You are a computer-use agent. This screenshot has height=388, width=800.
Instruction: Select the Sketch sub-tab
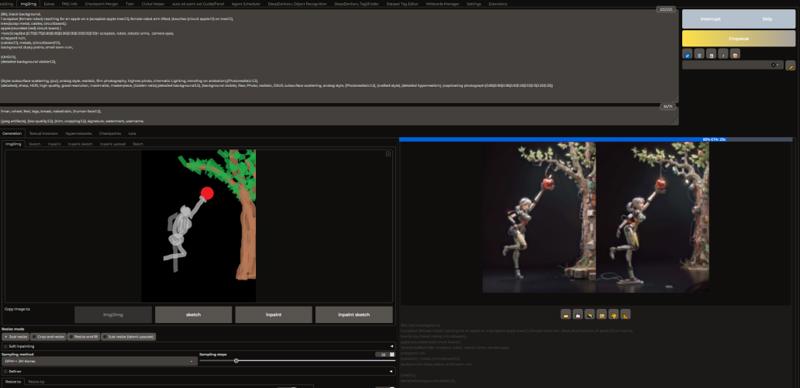(35, 144)
